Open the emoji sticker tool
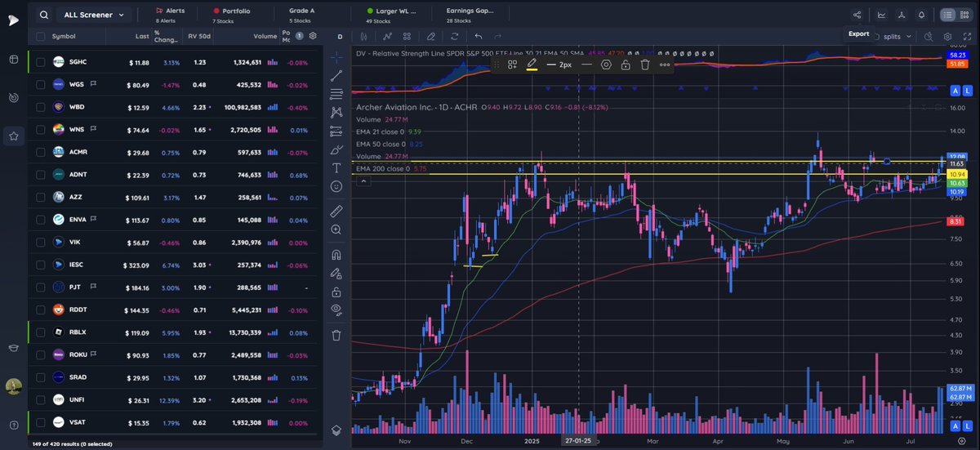Screen dimensions: 980x450 [x=336, y=186]
